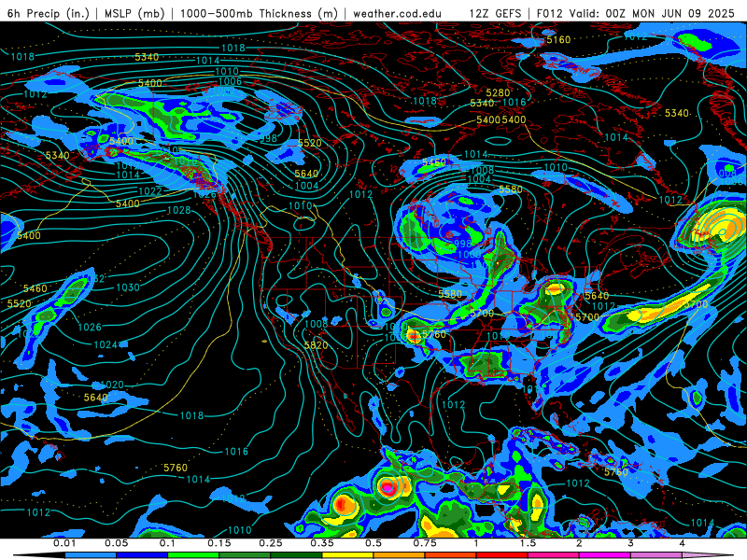Click the '1.5' legend value
The width and height of the screenshot is (747, 560).
(x=528, y=543)
